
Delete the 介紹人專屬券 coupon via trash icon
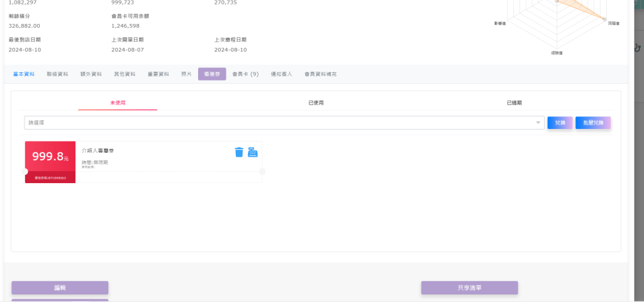[x=239, y=152]
